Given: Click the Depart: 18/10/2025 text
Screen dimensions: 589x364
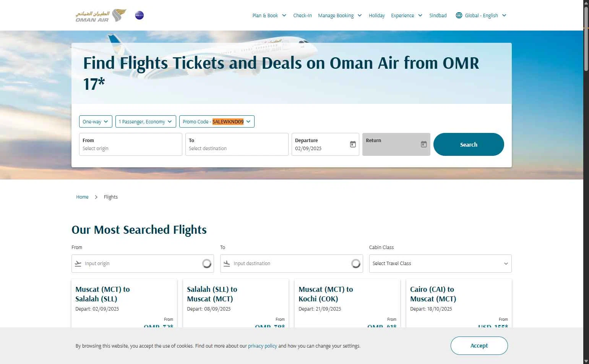Looking at the screenshot, I should pos(431,309).
